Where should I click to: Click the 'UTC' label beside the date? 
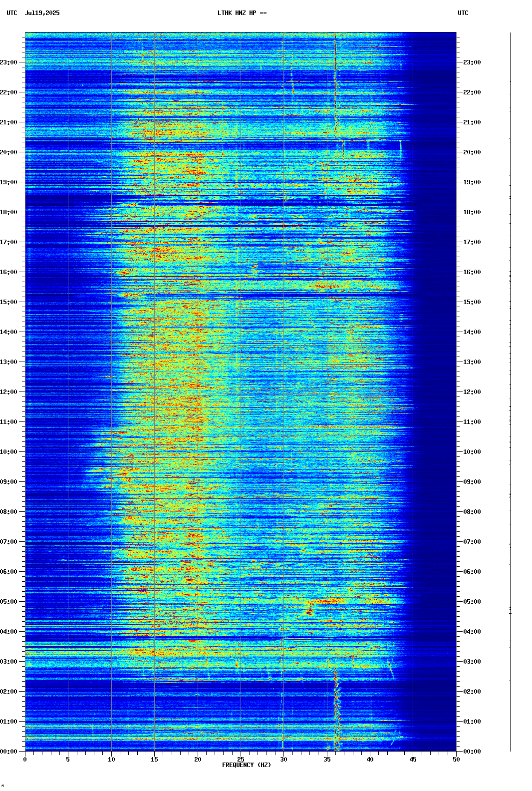[12, 13]
